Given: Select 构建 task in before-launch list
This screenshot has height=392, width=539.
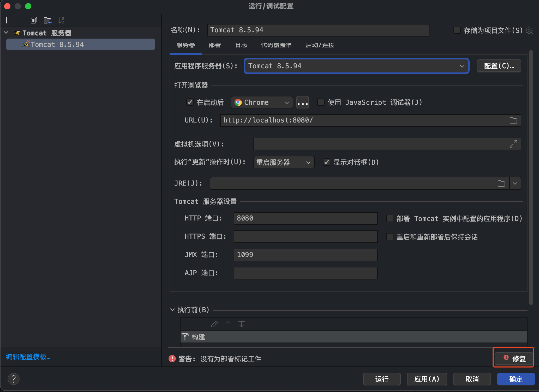Looking at the screenshot, I should [x=354, y=337].
